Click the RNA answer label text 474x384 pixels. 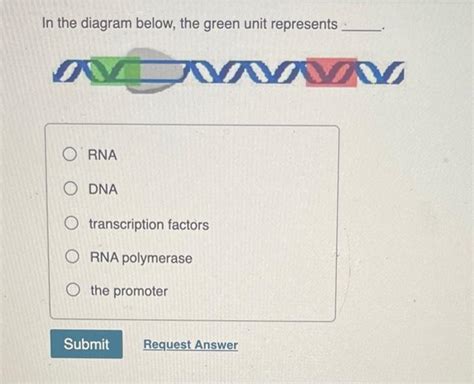[x=102, y=155]
